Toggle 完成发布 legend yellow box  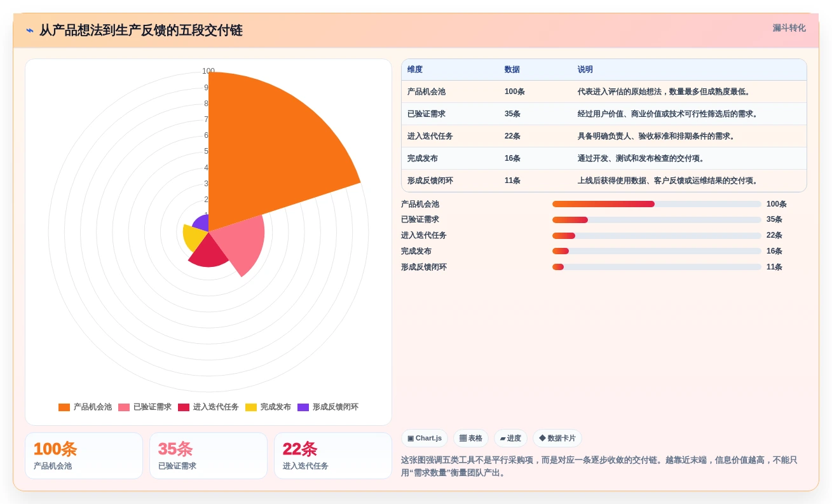pyautogui.click(x=251, y=407)
